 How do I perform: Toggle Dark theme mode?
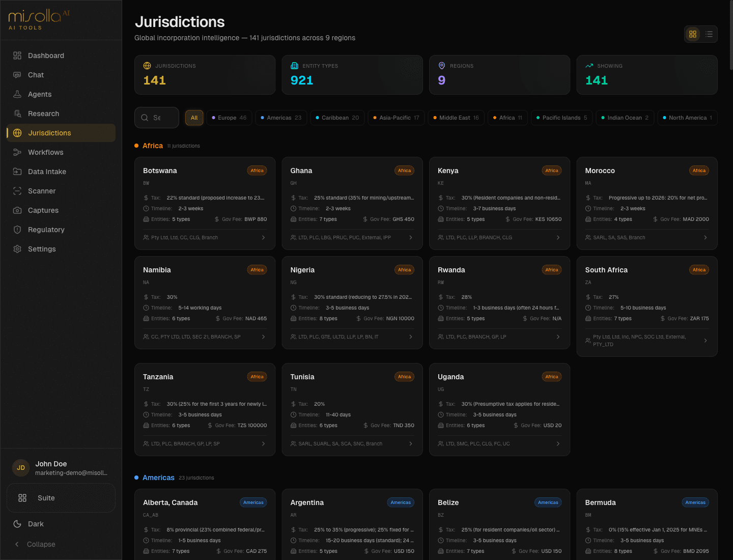61,524
